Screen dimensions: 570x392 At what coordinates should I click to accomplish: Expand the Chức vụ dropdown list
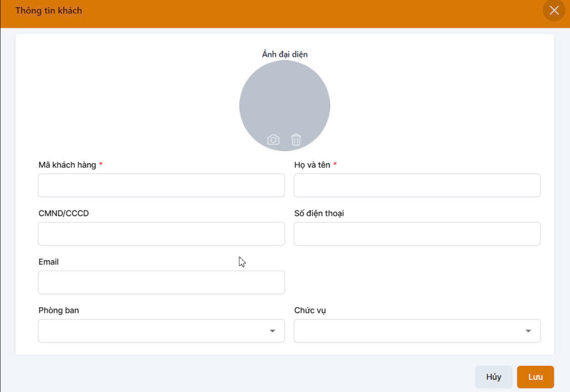click(x=417, y=331)
